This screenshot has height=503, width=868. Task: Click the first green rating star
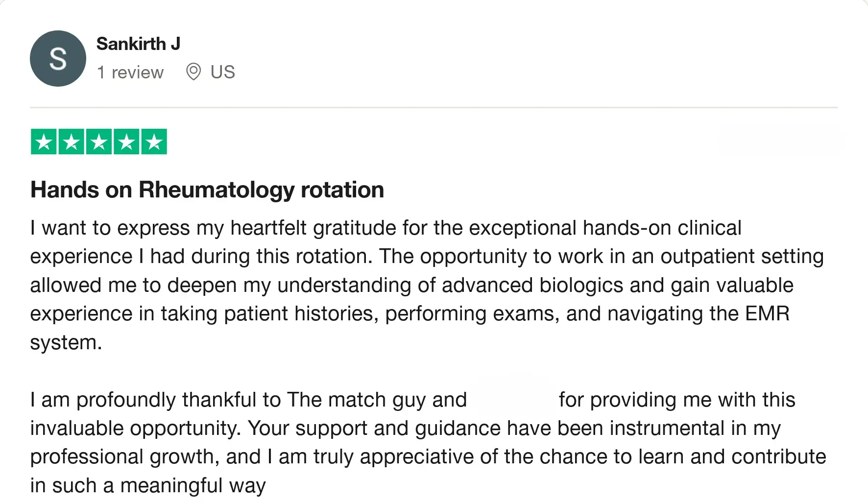44,142
